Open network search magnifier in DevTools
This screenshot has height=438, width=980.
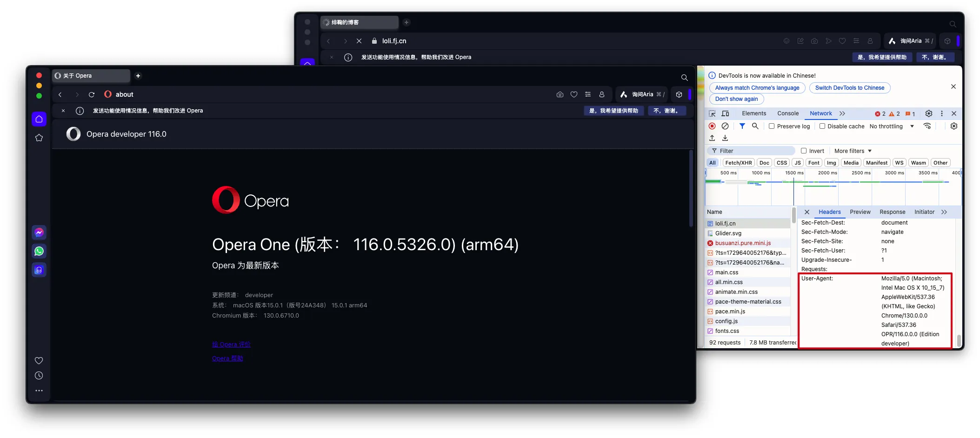tap(755, 126)
